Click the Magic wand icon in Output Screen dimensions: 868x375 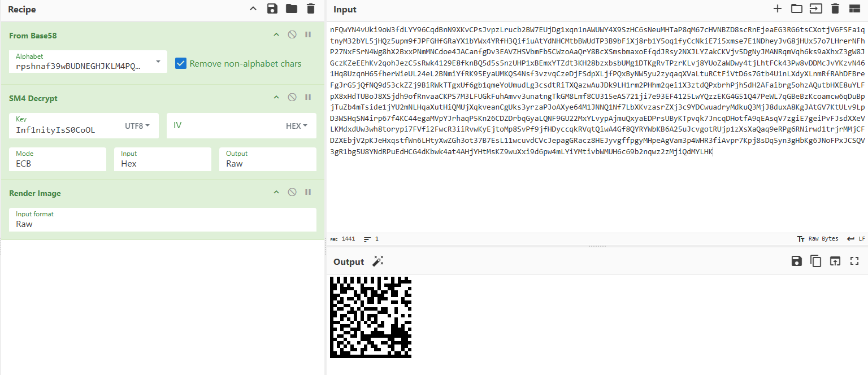pos(377,261)
